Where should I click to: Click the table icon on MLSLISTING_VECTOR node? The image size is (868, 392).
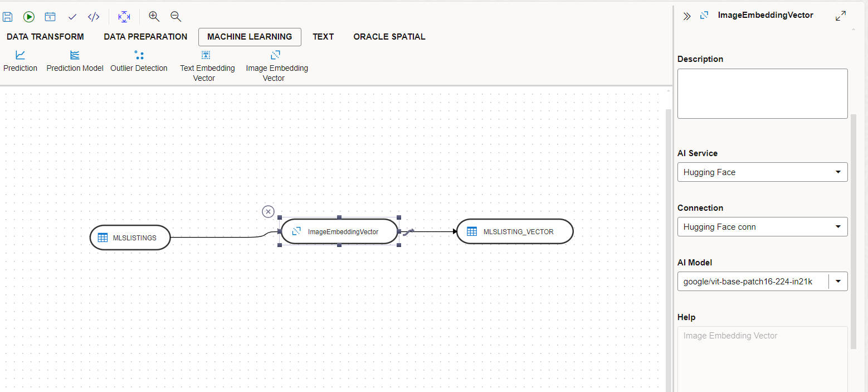tap(472, 231)
